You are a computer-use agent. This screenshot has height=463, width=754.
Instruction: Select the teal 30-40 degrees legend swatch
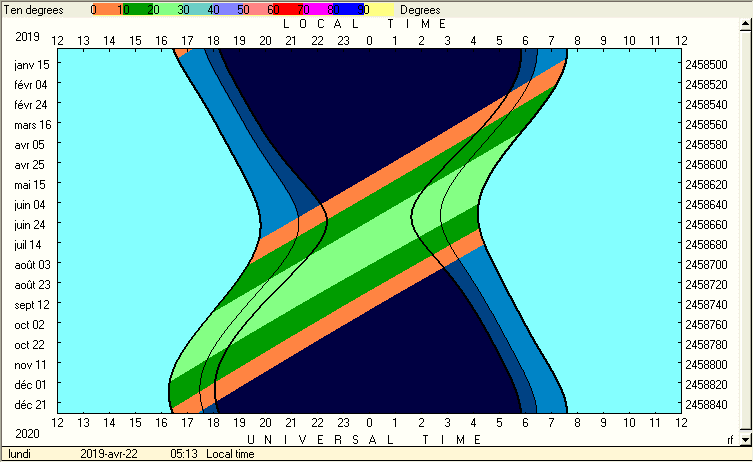click(x=198, y=10)
